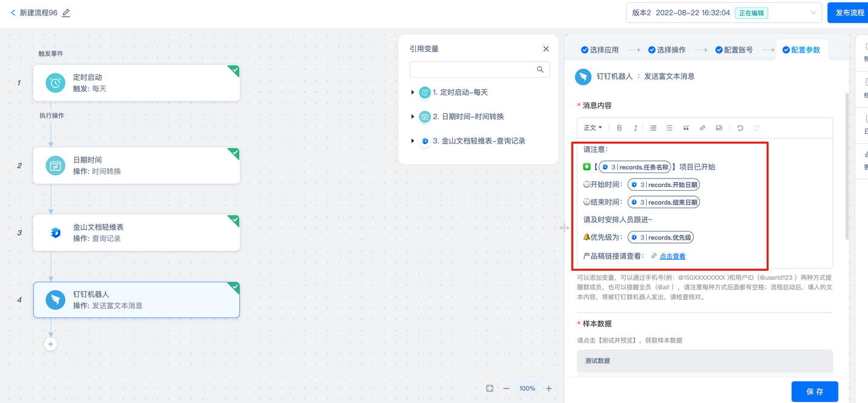Undo the last edit
The width and height of the screenshot is (868, 403).
coord(740,128)
